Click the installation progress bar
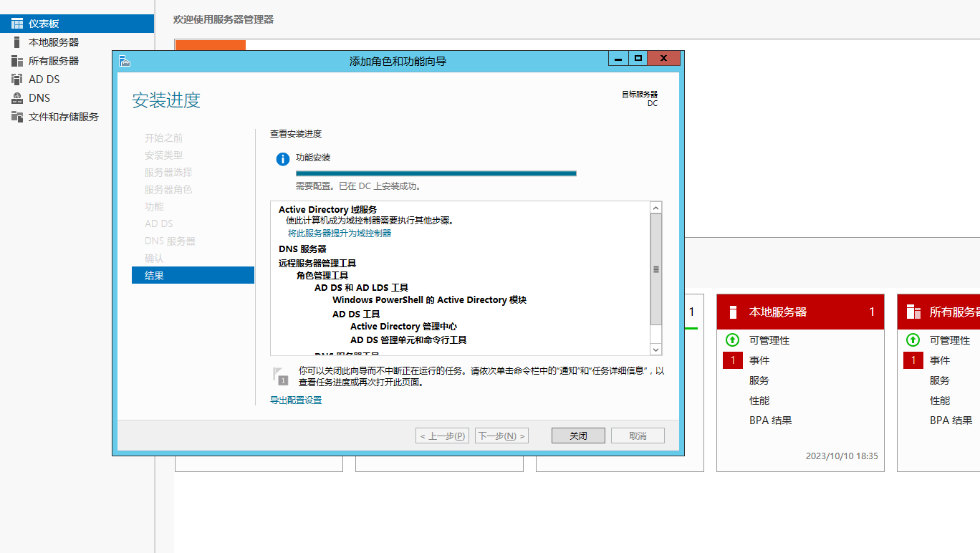Image resolution: width=980 pixels, height=553 pixels. [436, 173]
